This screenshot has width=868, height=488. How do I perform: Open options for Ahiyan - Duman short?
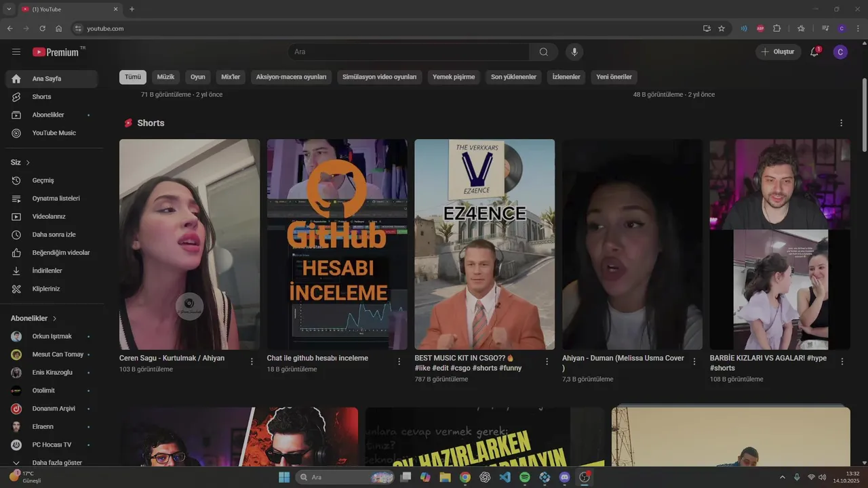[694, 362]
